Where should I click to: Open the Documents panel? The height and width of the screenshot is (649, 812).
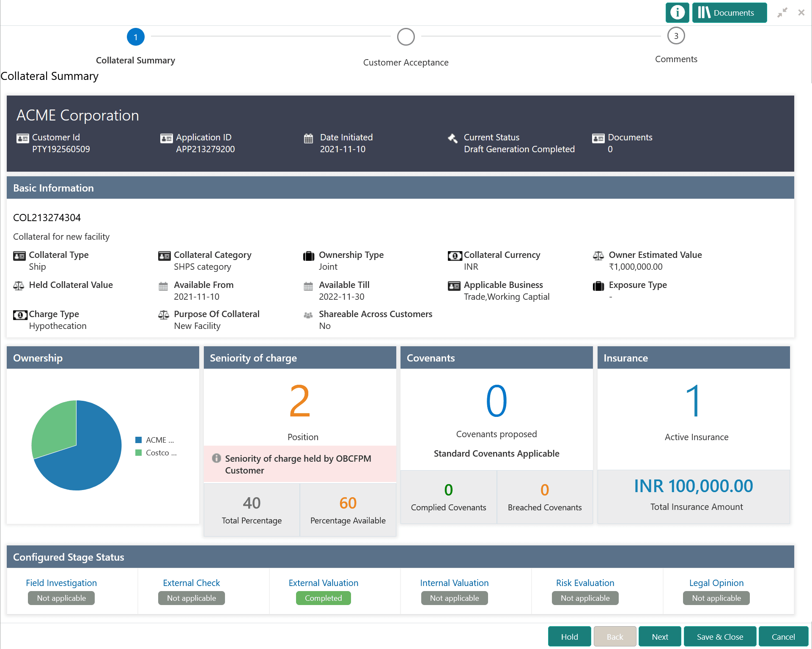click(729, 12)
